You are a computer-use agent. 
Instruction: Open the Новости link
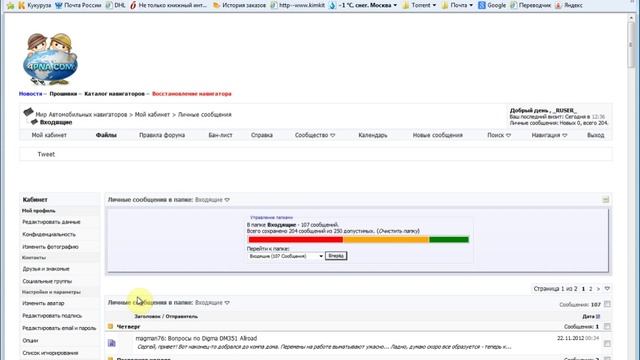[30, 94]
